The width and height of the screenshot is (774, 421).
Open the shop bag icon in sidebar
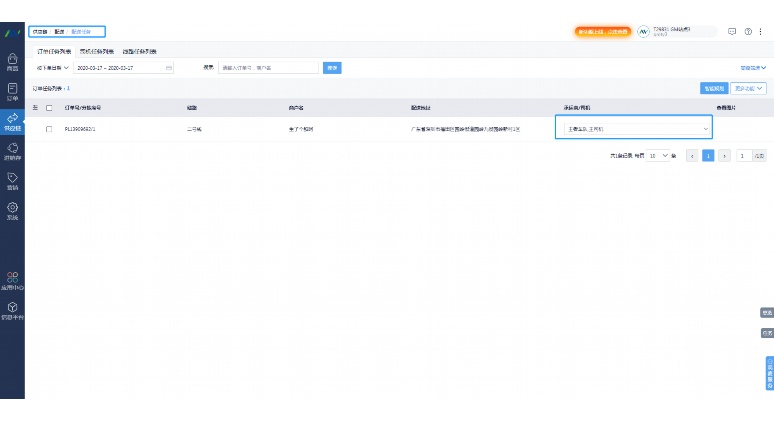click(x=12, y=59)
